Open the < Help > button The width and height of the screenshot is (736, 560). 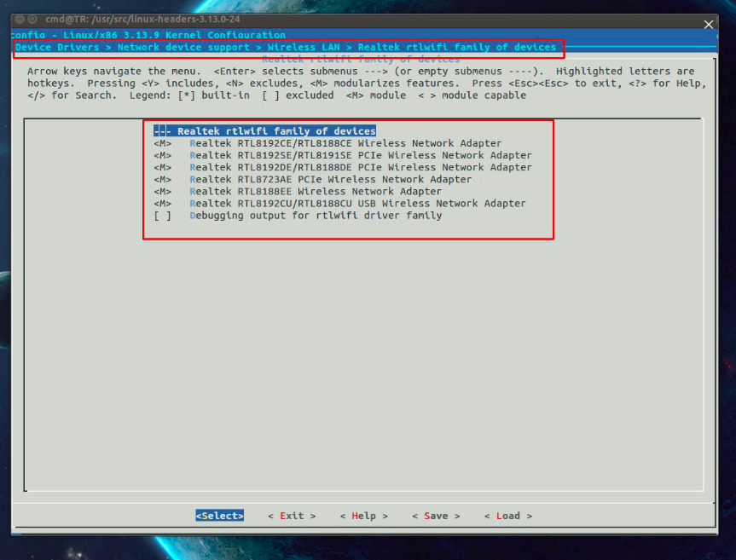click(x=364, y=516)
